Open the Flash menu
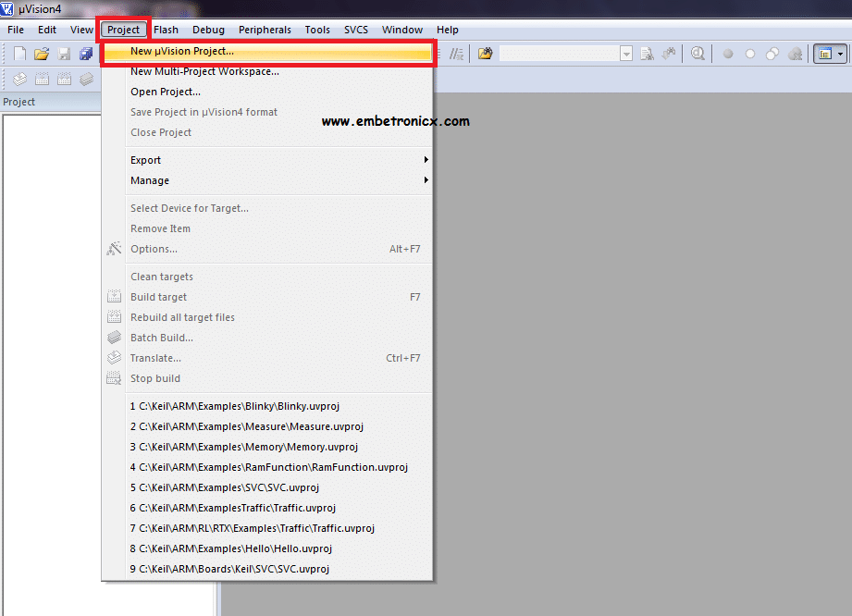This screenshot has width=852, height=616. (x=166, y=30)
